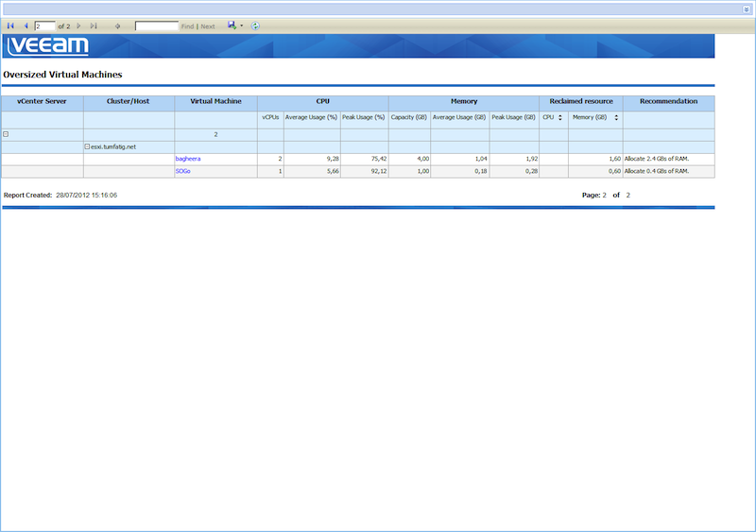Click the Reclaimed resource header
Screen dimensions: 756x532
coord(581,101)
